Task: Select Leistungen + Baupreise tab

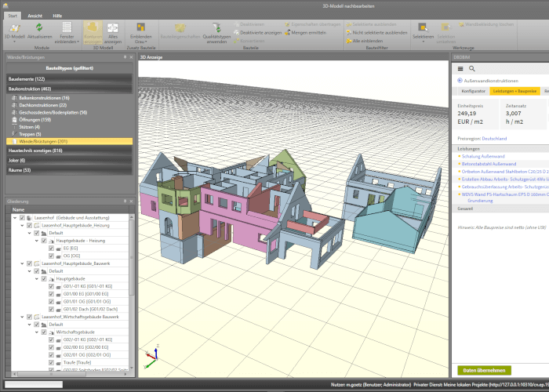Action: point(514,91)
